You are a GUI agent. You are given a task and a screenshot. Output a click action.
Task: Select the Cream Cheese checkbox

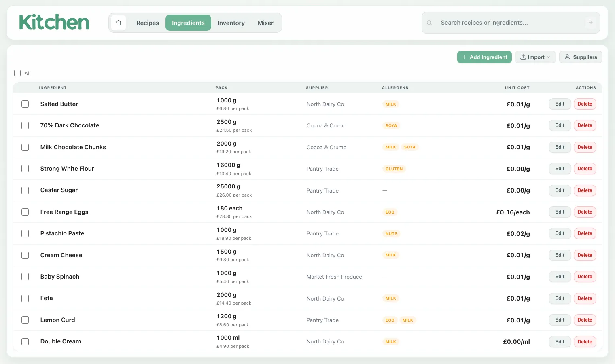[x=25, y=255]
